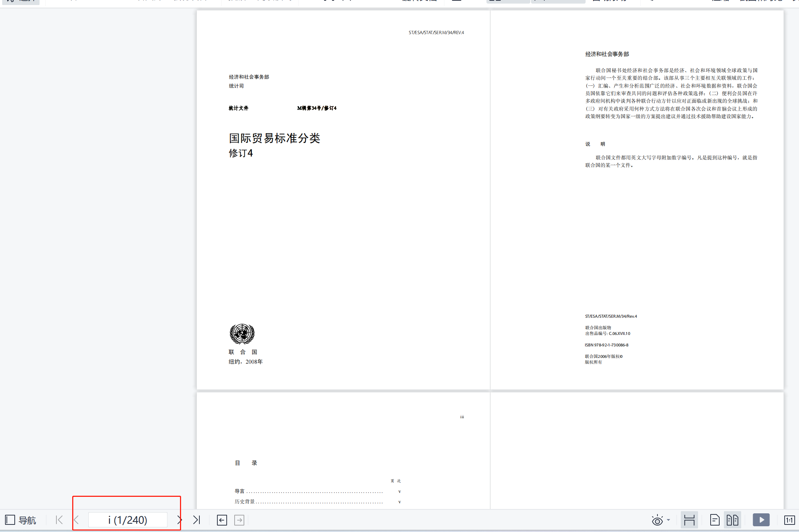Switch to double page view
The width and height of the screenshot is (799, 532).
click(x=732, y=520)
